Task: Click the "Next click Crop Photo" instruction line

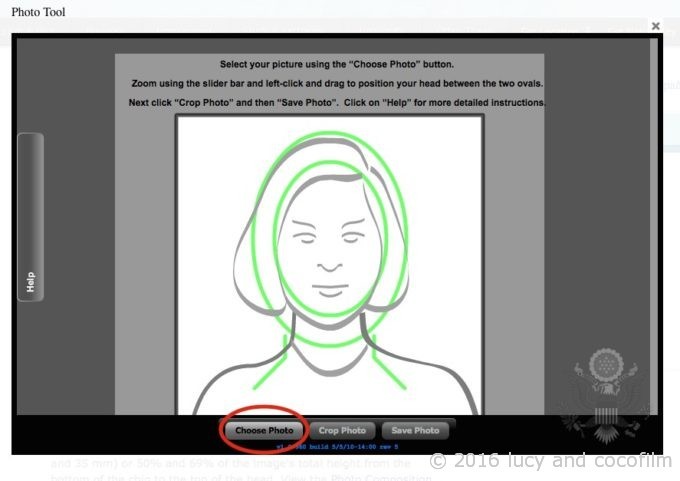Action: (x=336, y=103)
